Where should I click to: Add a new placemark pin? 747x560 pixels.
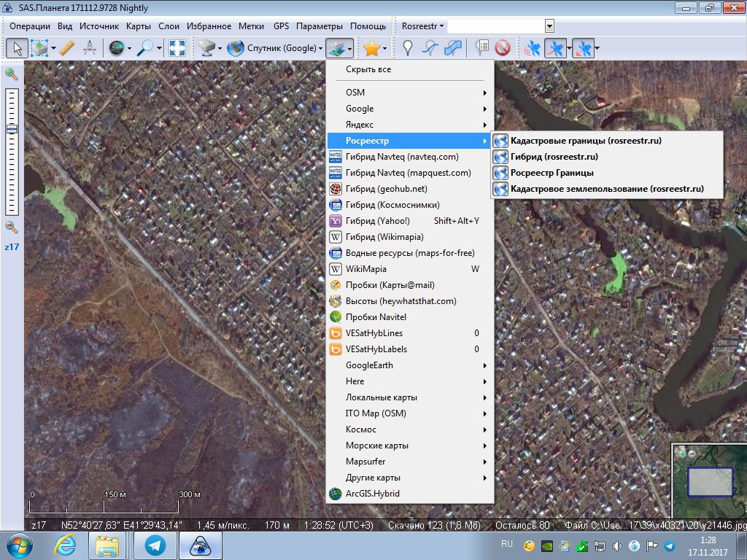(408, 48)
